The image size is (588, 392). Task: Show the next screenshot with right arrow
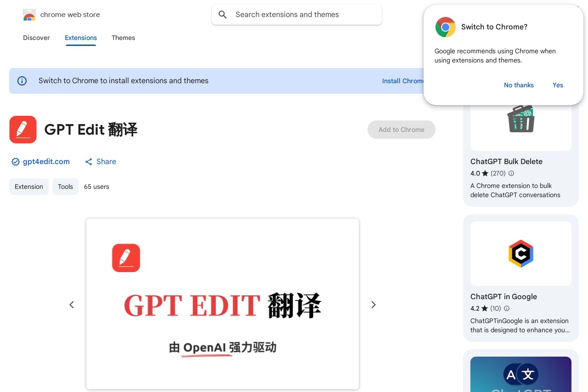coord(373,305)
